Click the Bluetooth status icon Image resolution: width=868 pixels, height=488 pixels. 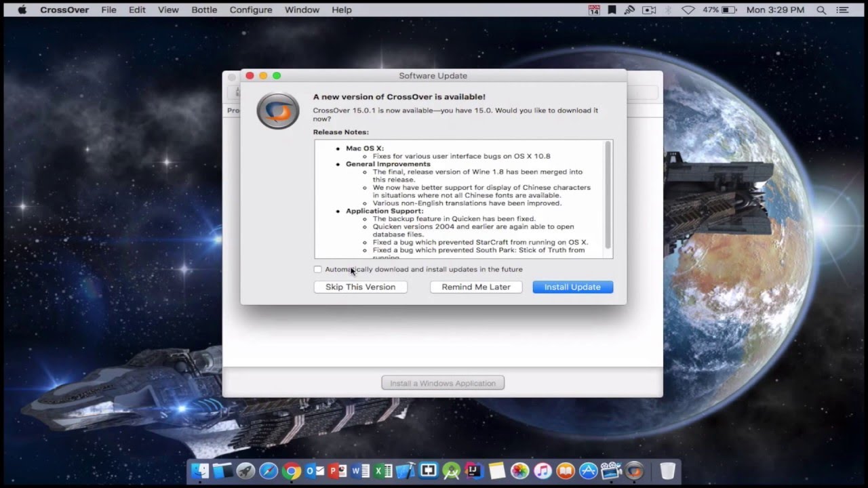tap(668, 10)
